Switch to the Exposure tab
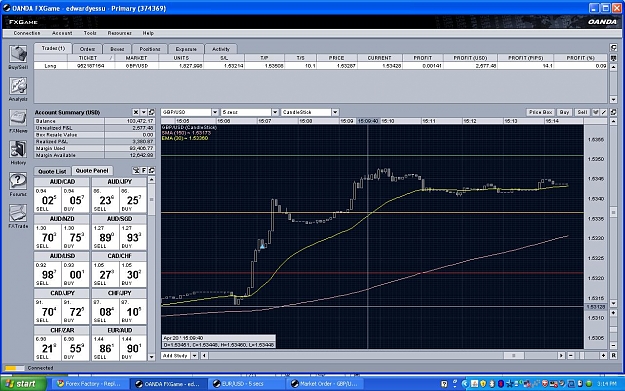Image resolution: width=625 pixels, height=391 pixels. (186, 49)
